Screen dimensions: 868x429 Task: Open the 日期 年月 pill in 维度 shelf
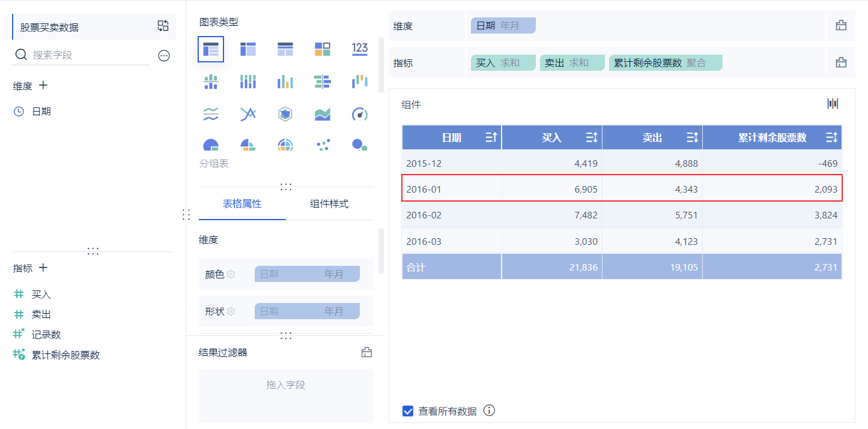click(x=503, y=26)
